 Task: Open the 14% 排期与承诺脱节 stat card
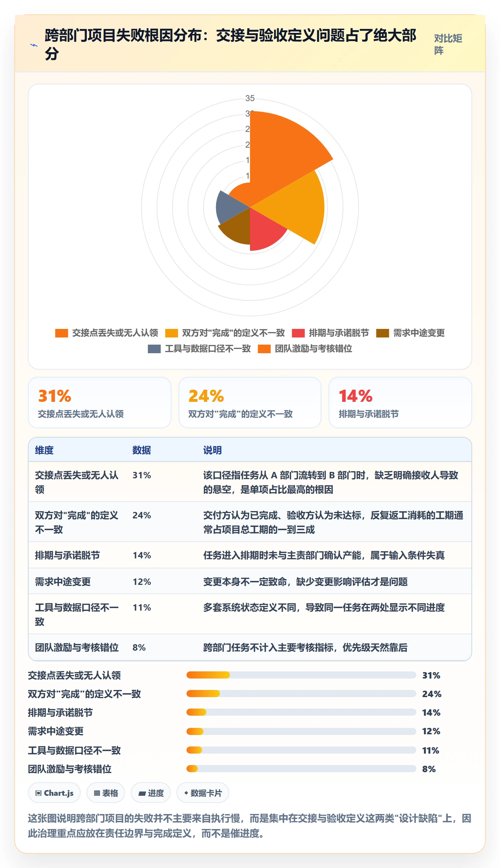click(400, 403)
